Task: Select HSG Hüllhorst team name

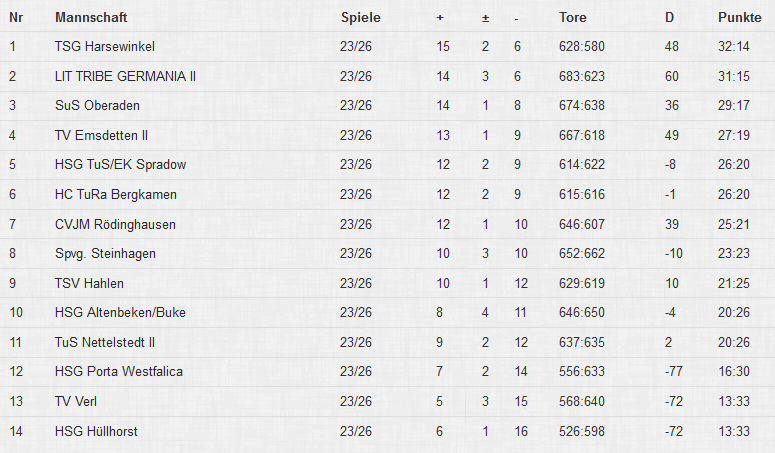Action: click(x=96, y=431)
